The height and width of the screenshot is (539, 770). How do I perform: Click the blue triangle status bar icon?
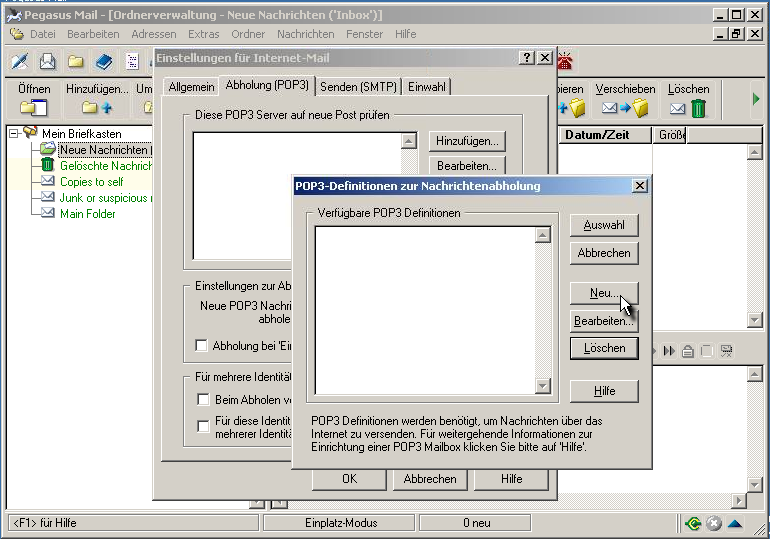point(735,523)
